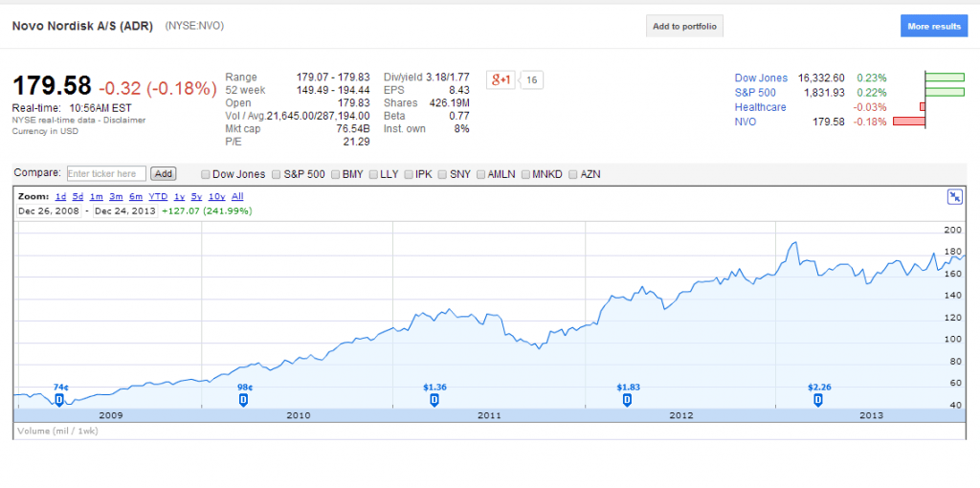Switch chart range to 6m
This screenshot has width=980, height=488.
click(136, 196)
